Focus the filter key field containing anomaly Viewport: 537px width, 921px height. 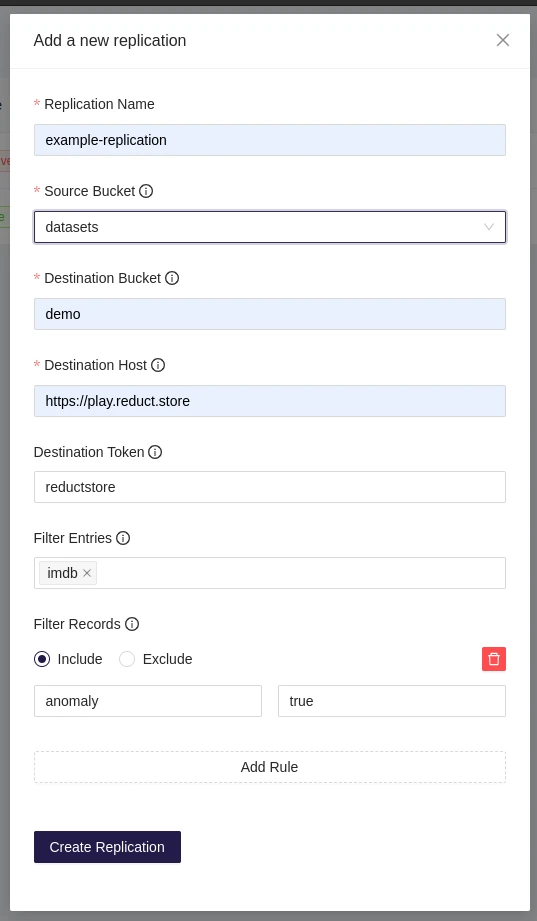click(x=148, y=701)
